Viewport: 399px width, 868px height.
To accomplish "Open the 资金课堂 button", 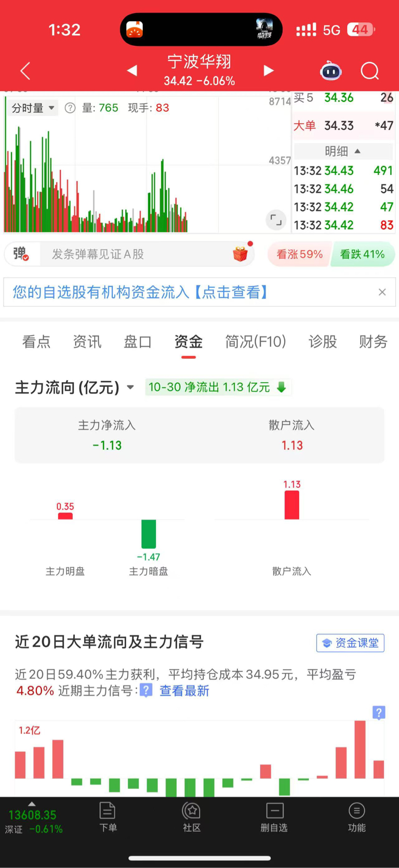I will pyautogui.click(x=350, y=643).
